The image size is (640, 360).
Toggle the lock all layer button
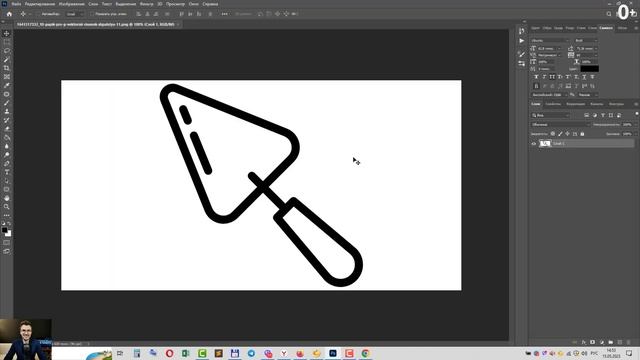pyautogui.click(x=582, y=134)
